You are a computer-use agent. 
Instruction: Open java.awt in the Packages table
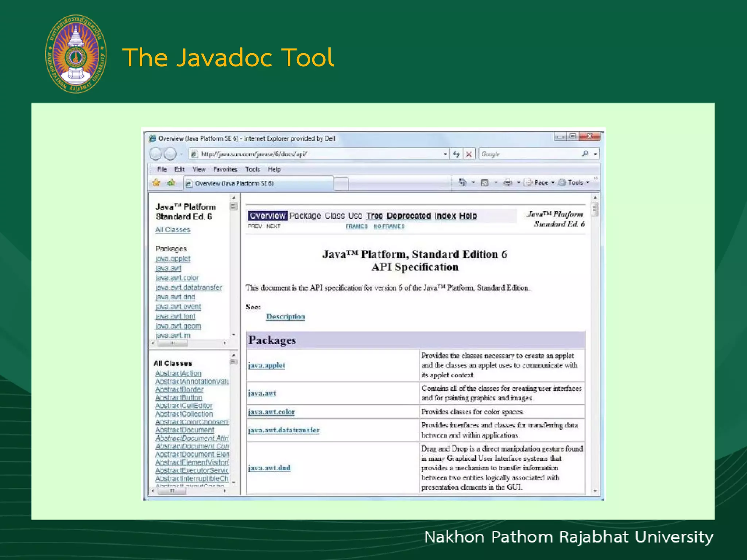[262, 393]
